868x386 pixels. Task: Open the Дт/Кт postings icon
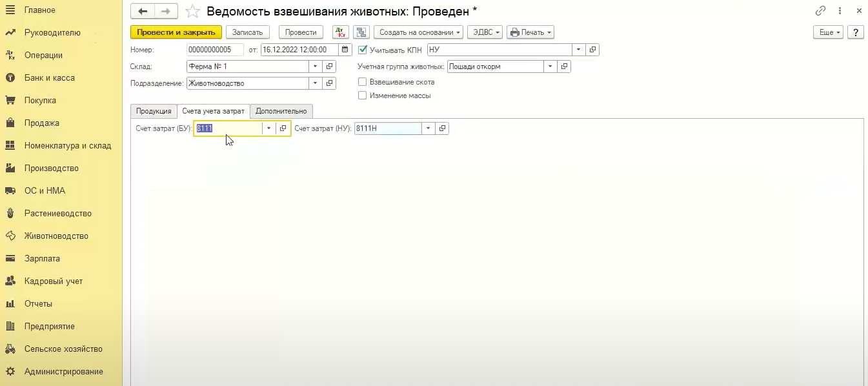pyautogui.click(x=340, y=32)
